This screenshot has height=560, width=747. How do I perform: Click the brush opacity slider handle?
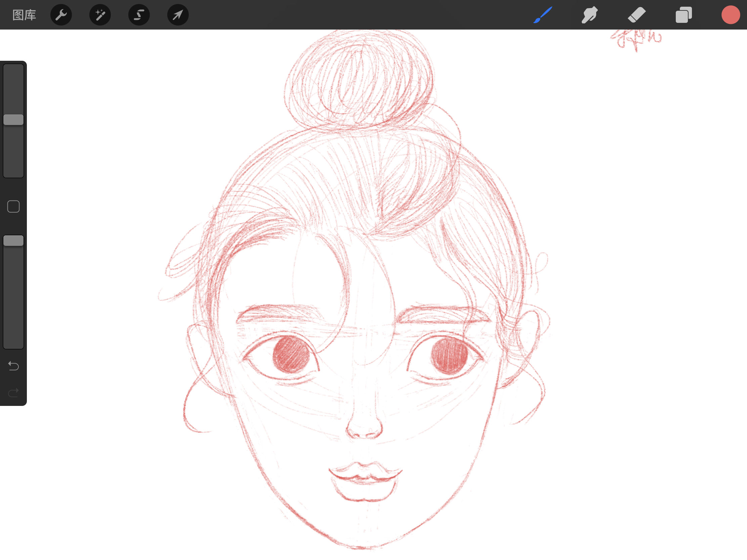13,241
